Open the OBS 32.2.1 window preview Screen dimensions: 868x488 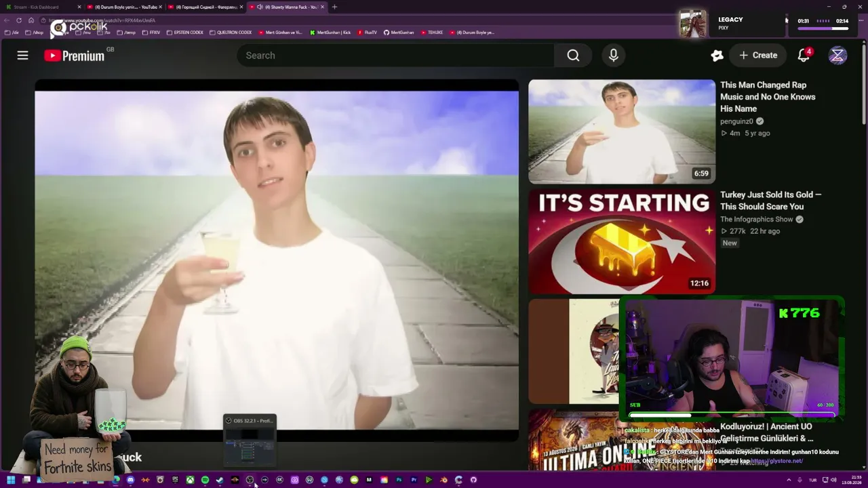click(x=250, y=439)
